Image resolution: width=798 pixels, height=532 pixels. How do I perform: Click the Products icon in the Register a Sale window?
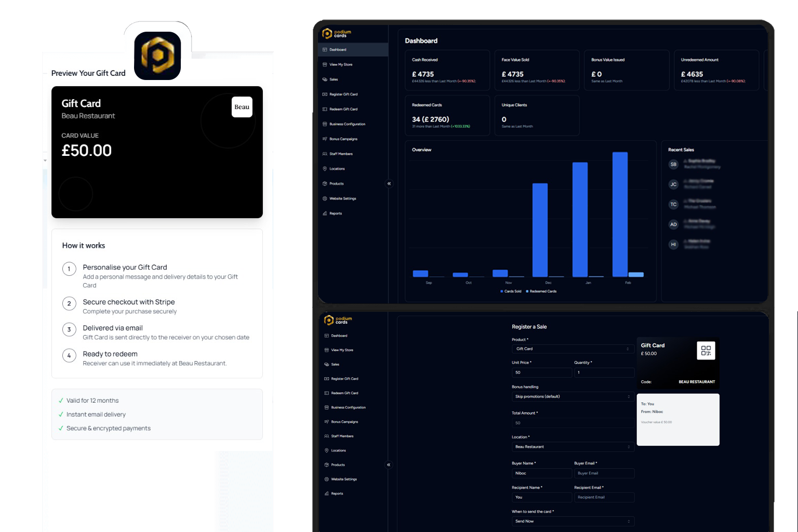[327, 465]
